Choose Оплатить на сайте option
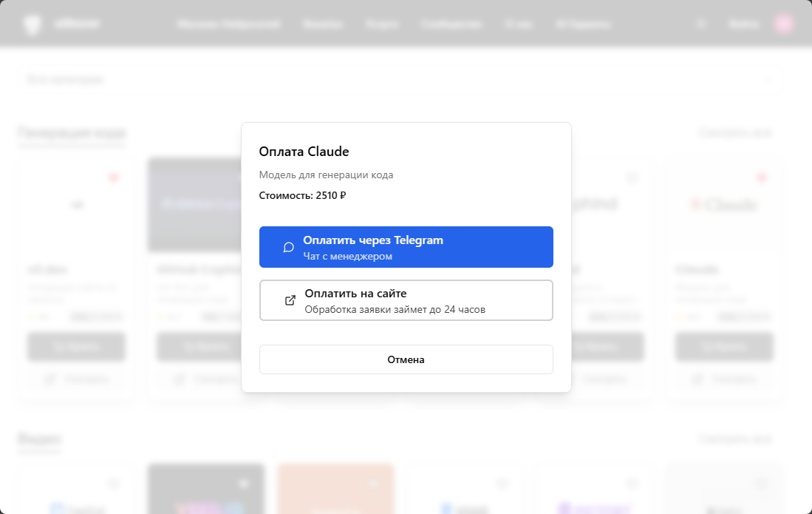The image size is (812, 514). (406, 300)
